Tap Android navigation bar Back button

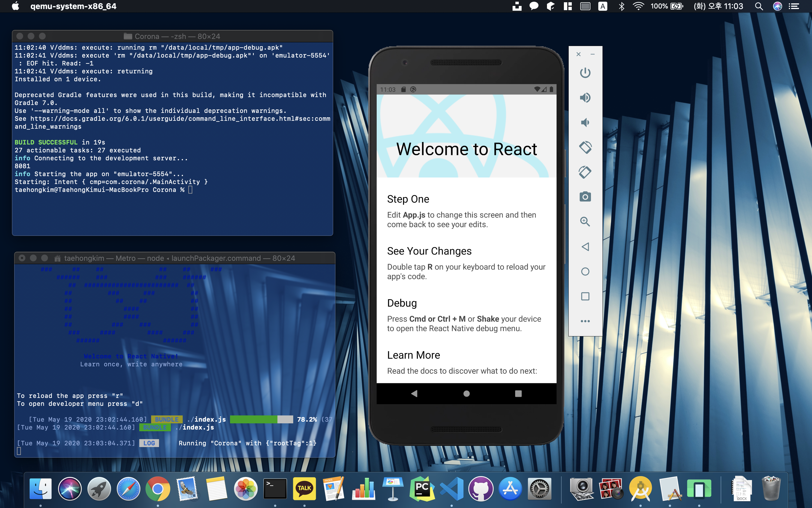[x=414, y=393]
